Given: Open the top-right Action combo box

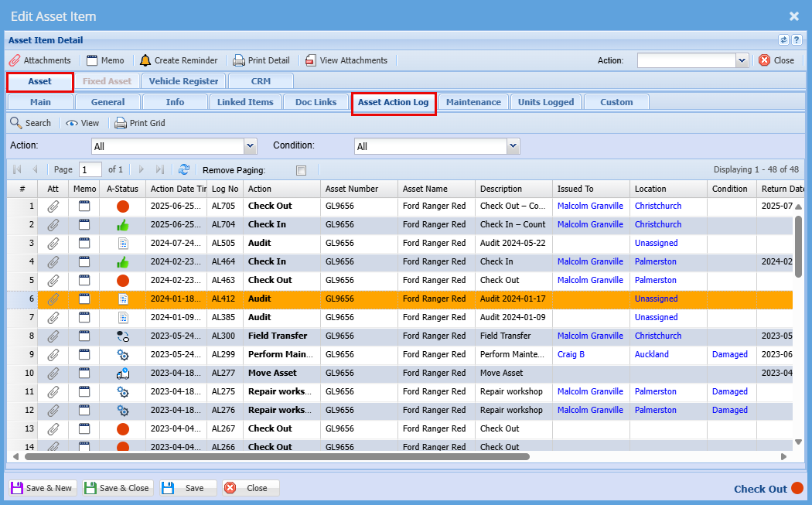Looking at the screenshot, I should point(742,60).
